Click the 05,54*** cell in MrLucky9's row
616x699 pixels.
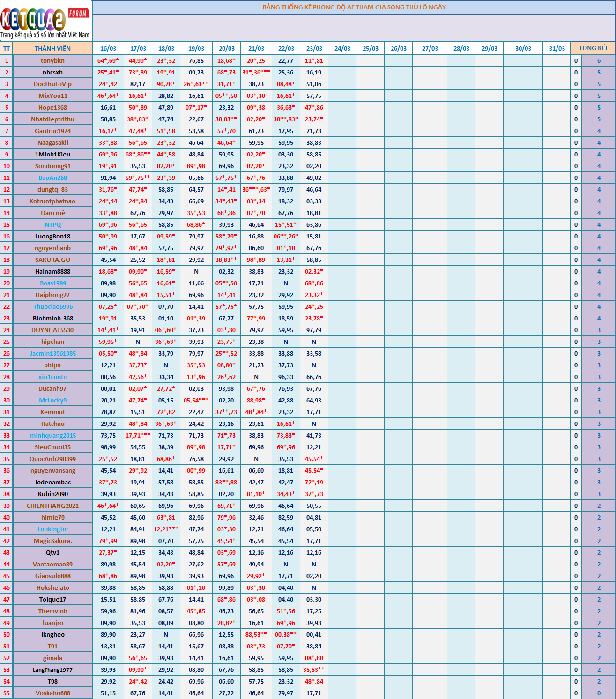tap(196, 400)
